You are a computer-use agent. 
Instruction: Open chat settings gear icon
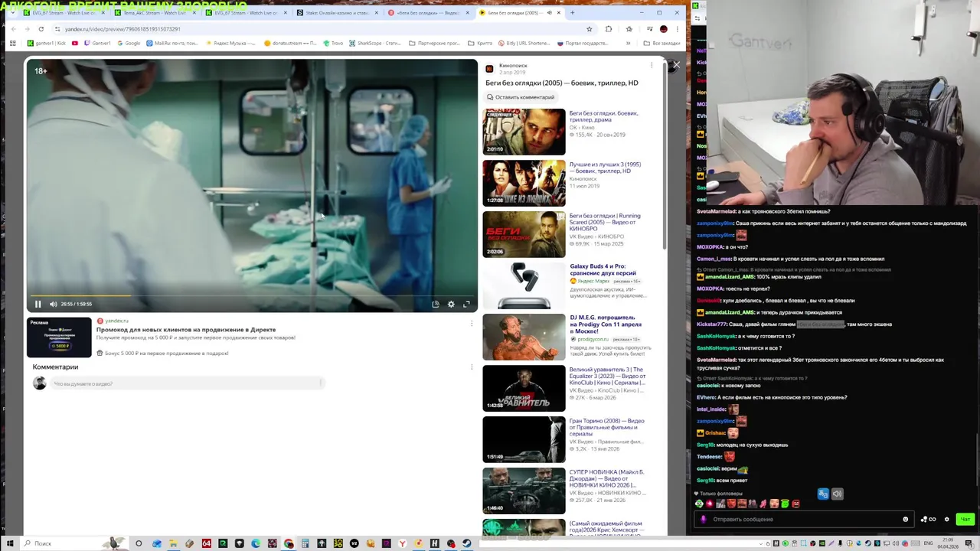[946, 520]
